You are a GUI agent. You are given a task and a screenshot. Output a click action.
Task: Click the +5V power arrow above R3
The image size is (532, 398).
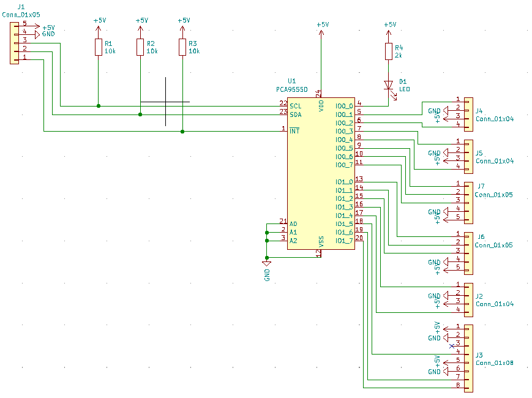[x=182, y=29]
